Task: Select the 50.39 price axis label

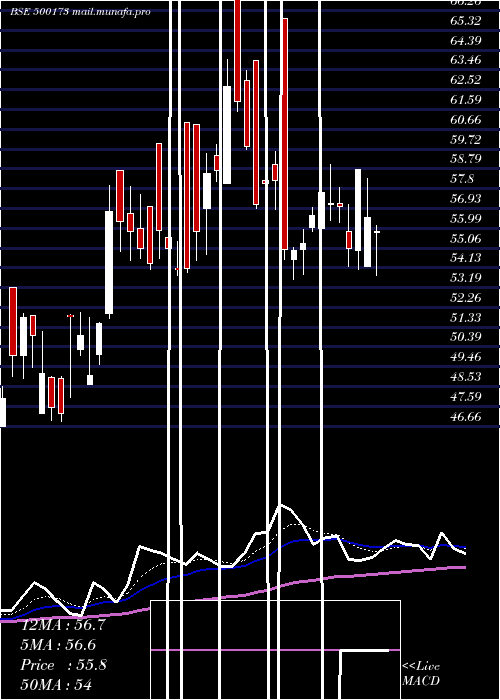Action: coord(466,337)
